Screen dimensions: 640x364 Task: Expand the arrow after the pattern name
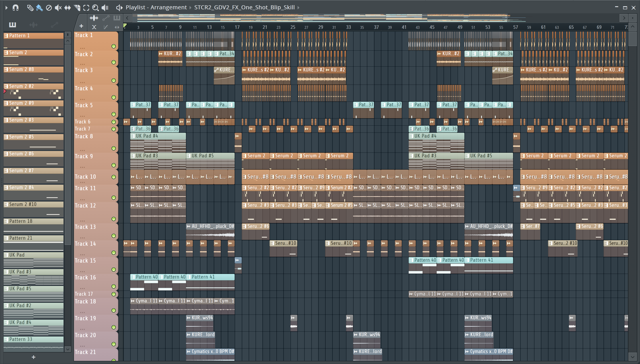tap(298, 8)
